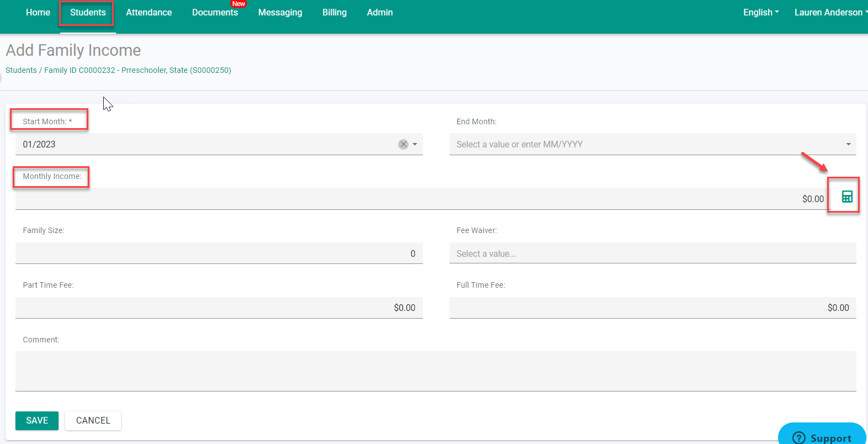Open the Support help widget

[822, 436]
